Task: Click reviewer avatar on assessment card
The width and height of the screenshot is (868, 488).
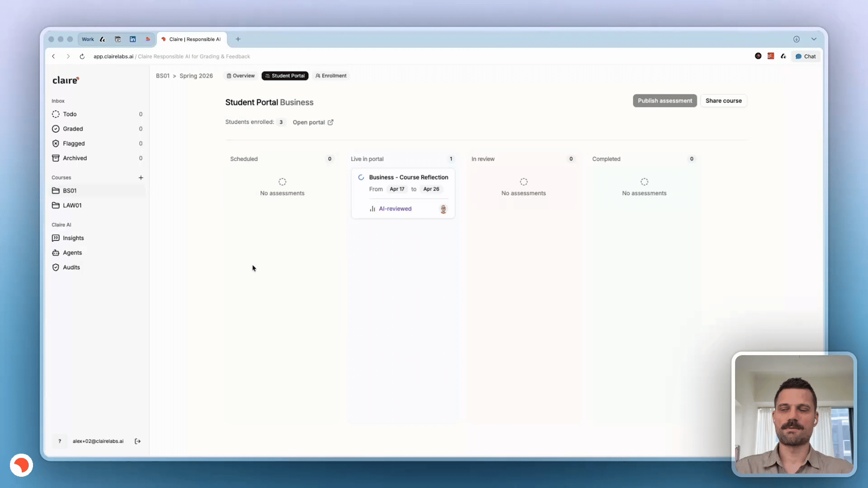Action: pos(443,209)
